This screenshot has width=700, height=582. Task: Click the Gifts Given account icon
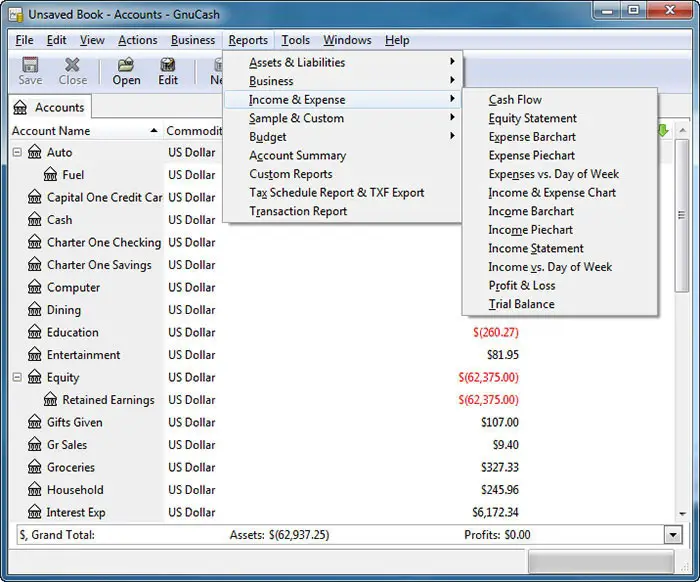(35, 422)
